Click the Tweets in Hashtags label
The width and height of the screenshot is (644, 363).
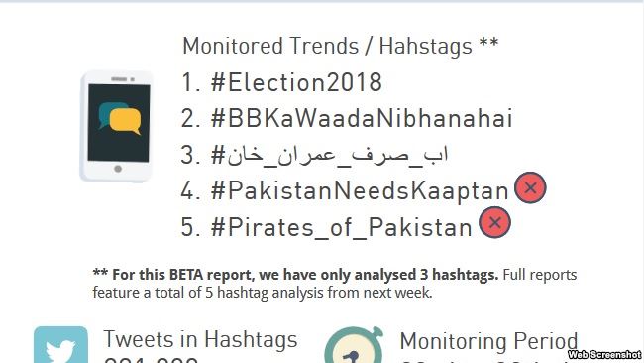(200, 339)
